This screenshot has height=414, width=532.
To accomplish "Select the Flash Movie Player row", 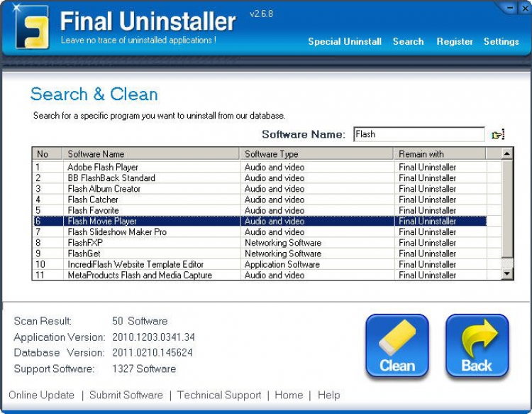I will 260,221.
